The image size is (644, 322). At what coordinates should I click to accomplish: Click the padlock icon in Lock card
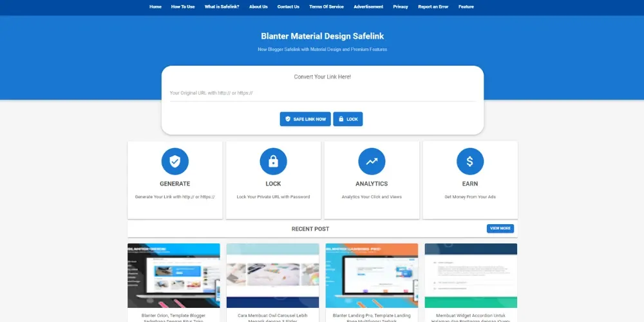[273, 162]
